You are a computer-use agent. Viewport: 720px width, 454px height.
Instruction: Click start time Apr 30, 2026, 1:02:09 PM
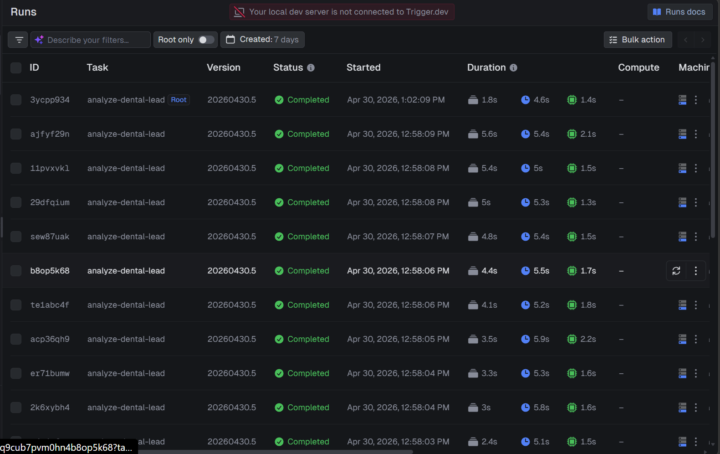click(396, 100)
